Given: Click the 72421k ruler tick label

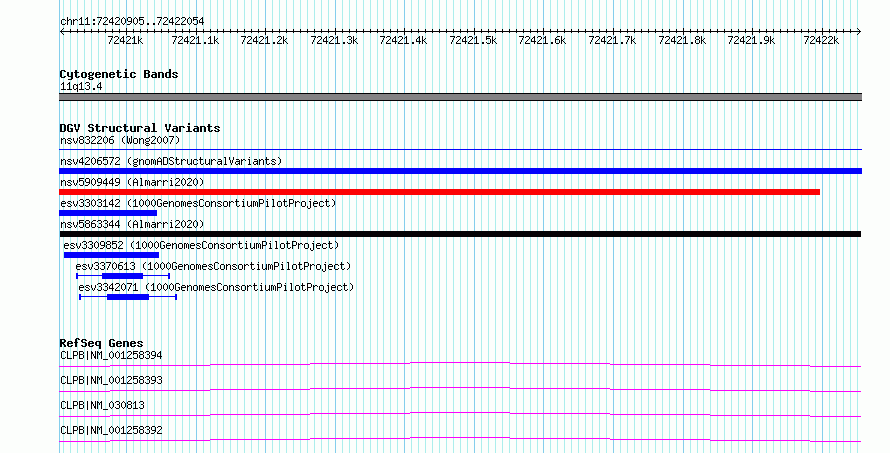Looking at the screenshot, I should click(125, 40).
